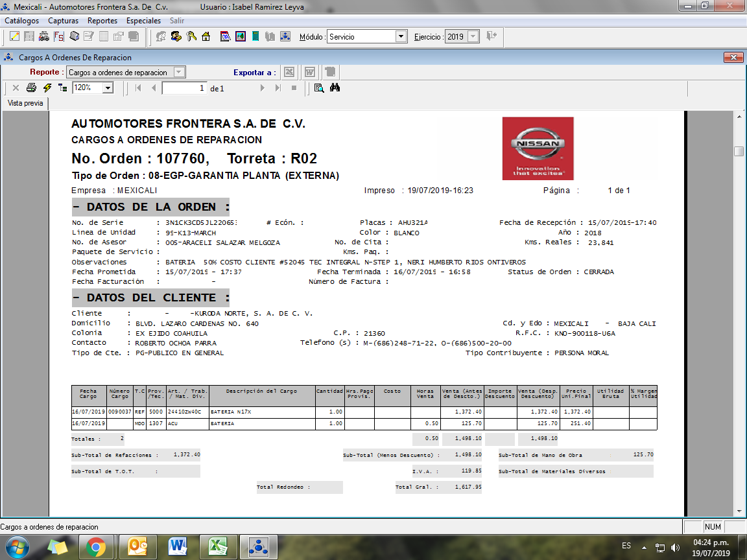This screenshot has width=747, height=560.
Task: Click the house home toolbar icon
Action: [206, 37]
